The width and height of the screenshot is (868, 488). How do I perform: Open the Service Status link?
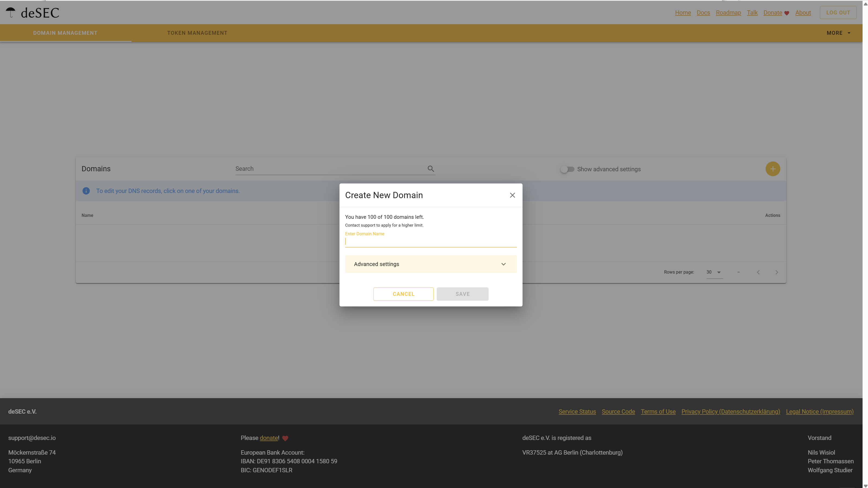[x=577, y=411]
